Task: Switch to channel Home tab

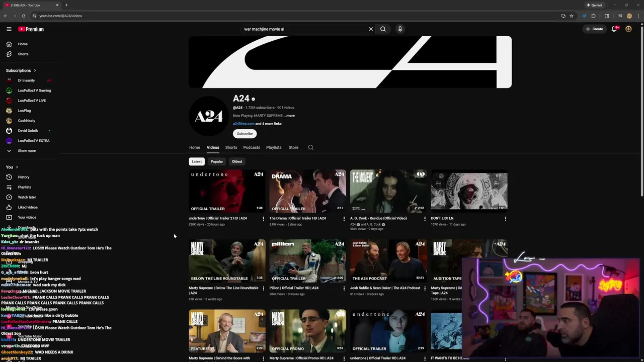Action: (195, 147)
